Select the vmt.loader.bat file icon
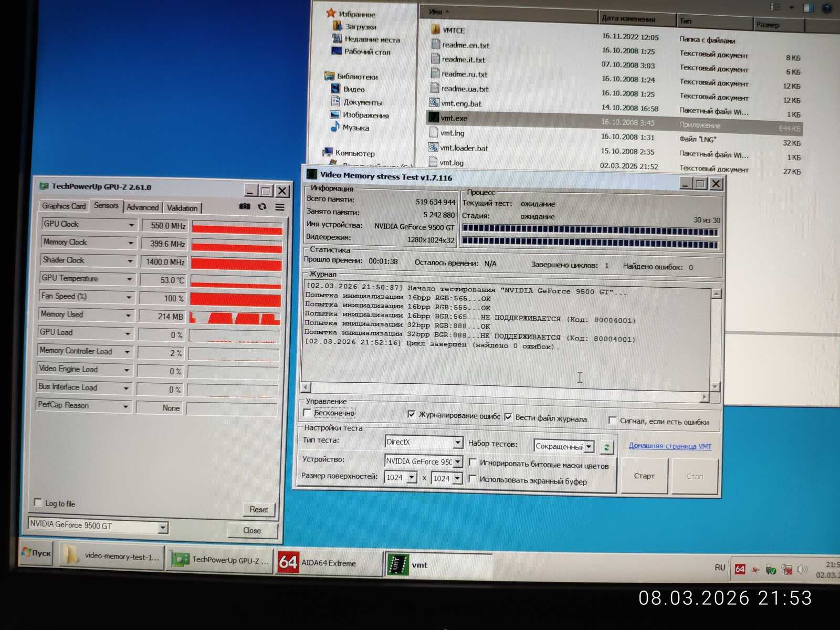Viewport: 840px width, 630px height. coord(433,148)
